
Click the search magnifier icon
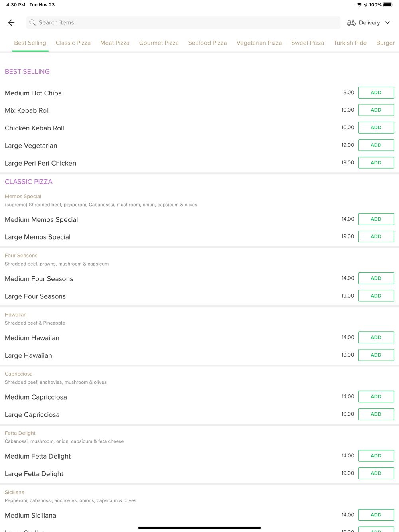pyautogui.click(x=32, y=23)
